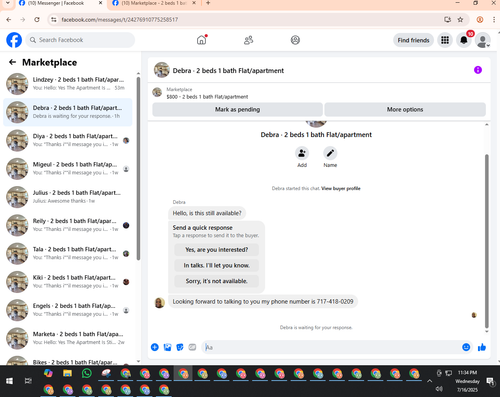
Task: Open the Friends icon in top navigation
Action: 248,40
